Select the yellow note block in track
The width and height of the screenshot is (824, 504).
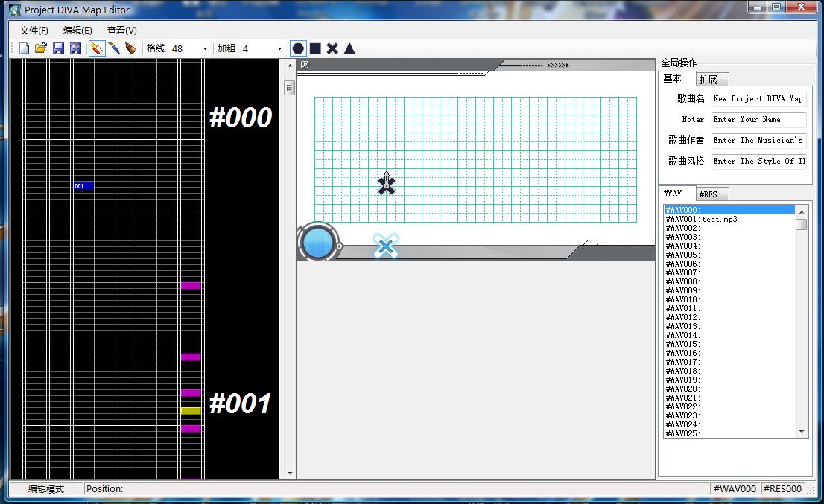click(x=191, y=410)
